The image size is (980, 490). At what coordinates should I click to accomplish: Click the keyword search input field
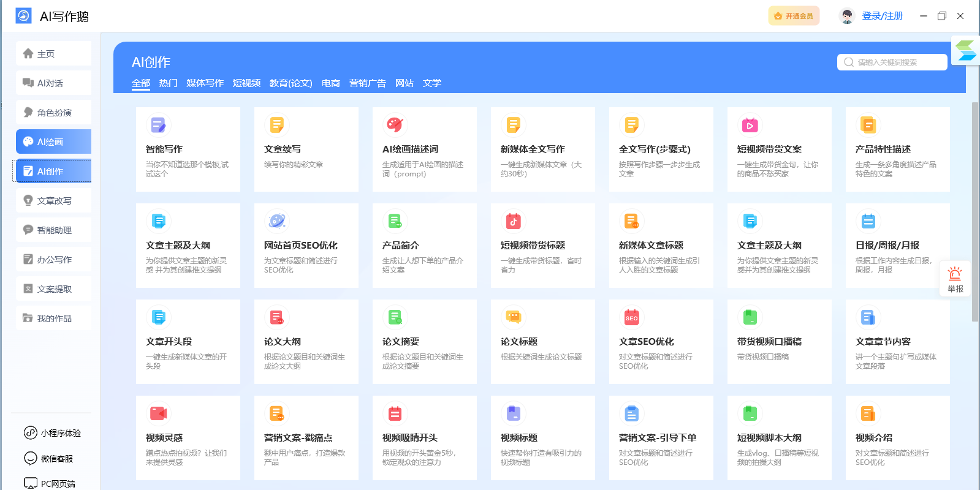point(892,62)
